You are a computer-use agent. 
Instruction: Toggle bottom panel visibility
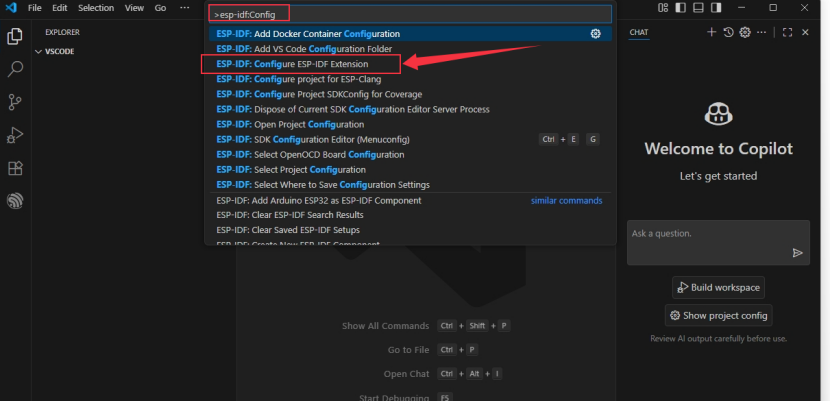[699, 7]
